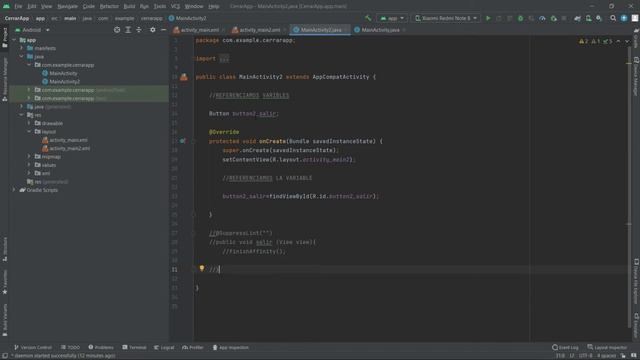640x360 pixels.
Task: Click Collapse All in Project panel
Action: (x=139, y=30)
